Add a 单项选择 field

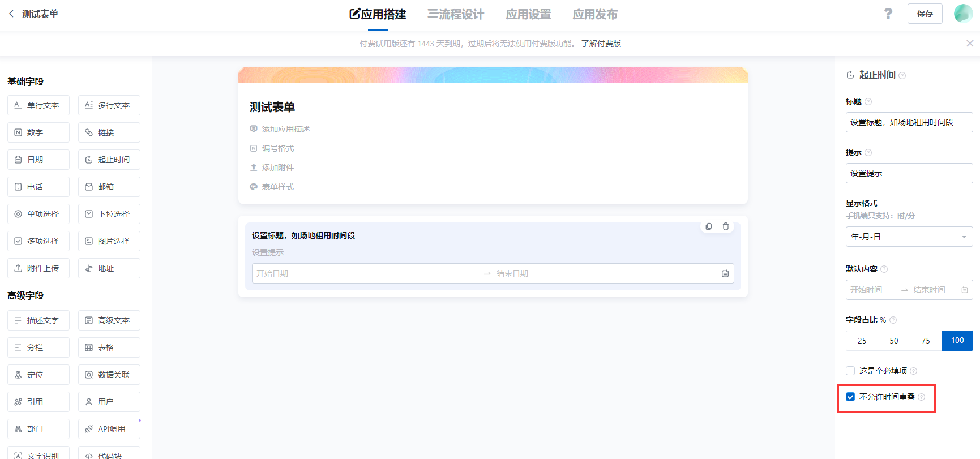pyautogui.click(x=38, y=214)
